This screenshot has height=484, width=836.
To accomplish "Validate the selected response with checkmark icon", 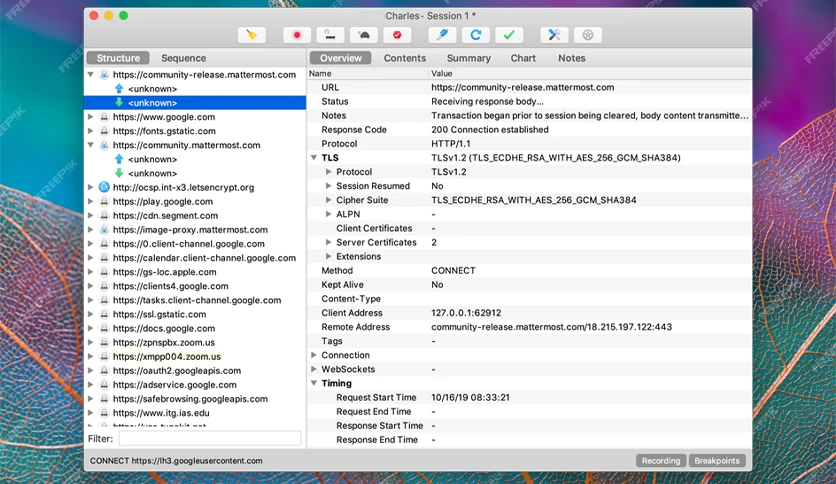I will click(x=509, y=35).
